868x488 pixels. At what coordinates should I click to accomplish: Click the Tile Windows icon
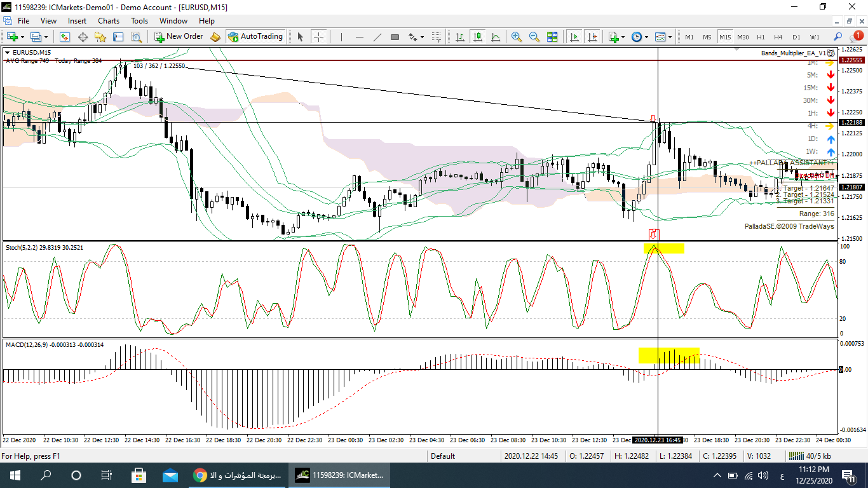coord(552,37)
